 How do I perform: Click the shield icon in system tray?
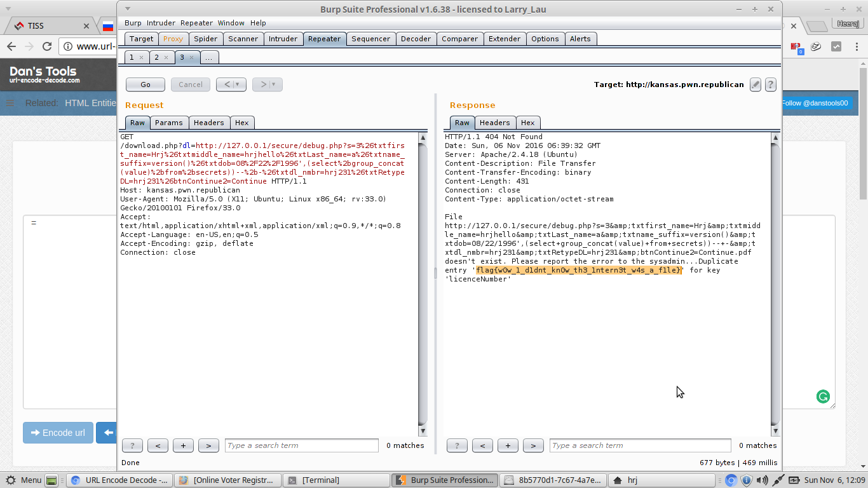(747, 480)
